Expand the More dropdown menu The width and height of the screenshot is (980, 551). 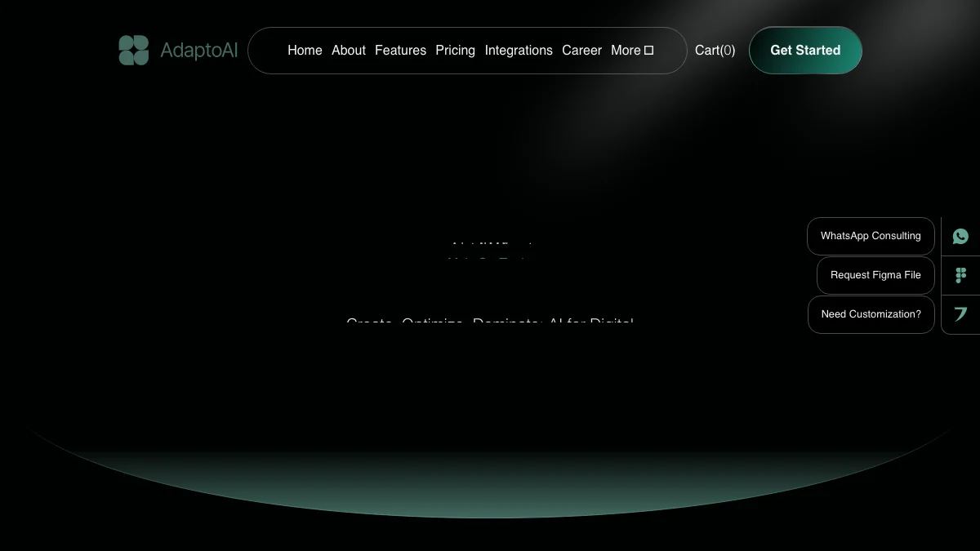coord(632,51)
